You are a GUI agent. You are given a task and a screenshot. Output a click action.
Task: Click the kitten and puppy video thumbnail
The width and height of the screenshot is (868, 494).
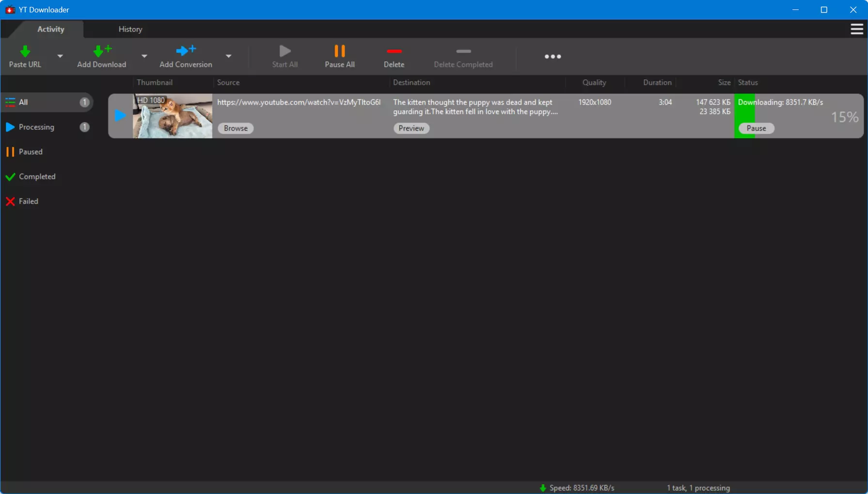tap(173, 116)
